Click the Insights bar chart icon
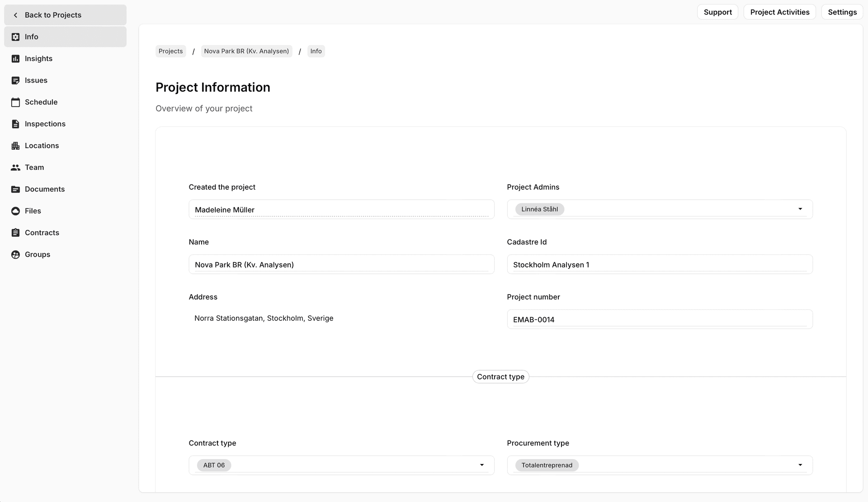 point(15,59)
